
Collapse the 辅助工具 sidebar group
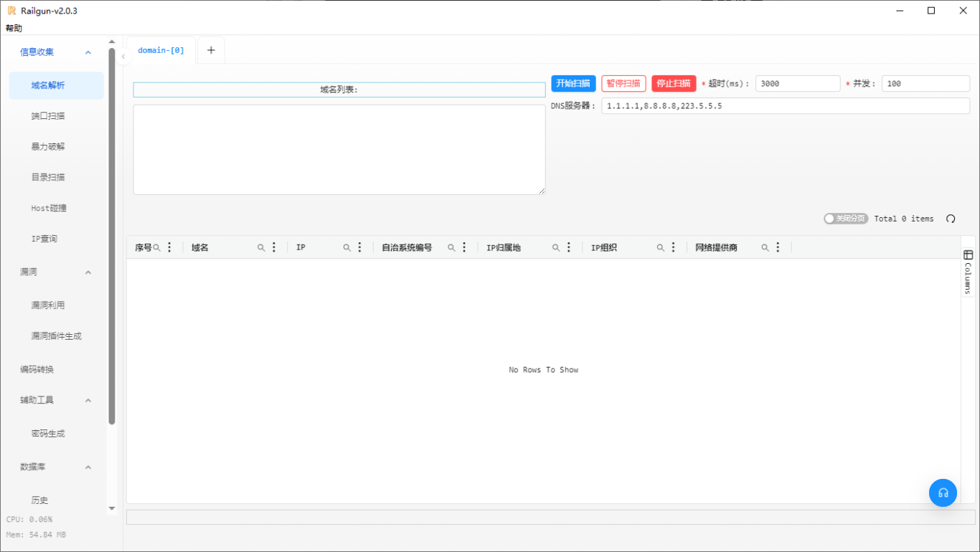88,400
